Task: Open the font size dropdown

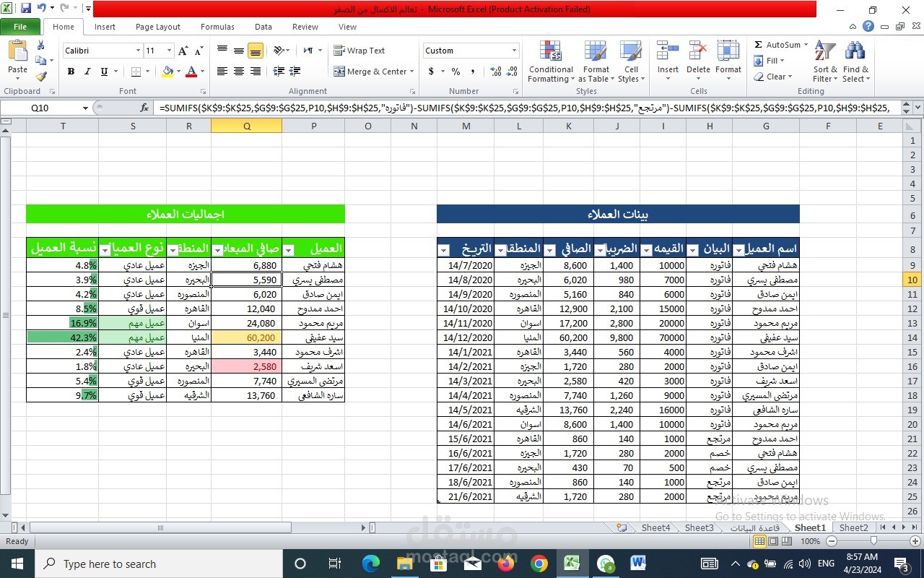Action: coord(170,51)
